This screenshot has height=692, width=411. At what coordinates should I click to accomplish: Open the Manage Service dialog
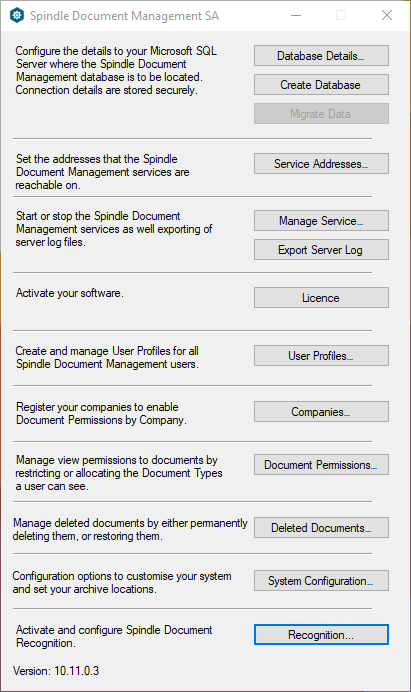click(x=321, y=221)
